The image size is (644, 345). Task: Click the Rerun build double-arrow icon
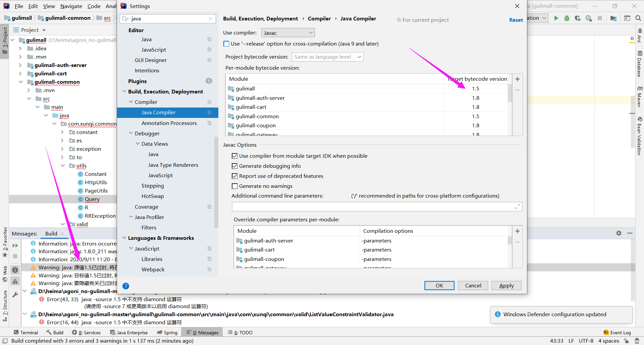tap(15, 246)
